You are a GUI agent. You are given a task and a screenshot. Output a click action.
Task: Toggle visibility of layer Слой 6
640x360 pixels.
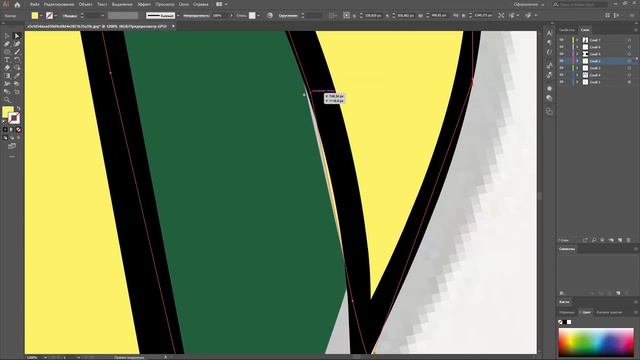562,47
